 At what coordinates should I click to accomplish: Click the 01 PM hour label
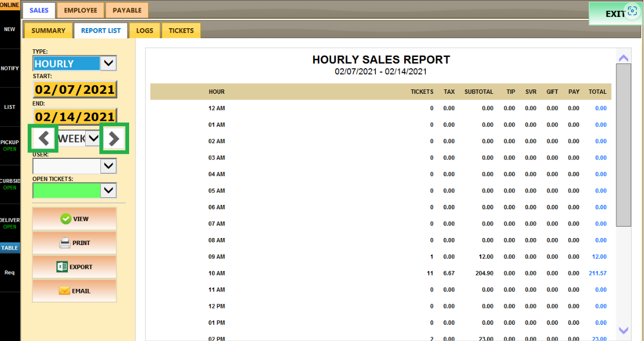[x=217, y=323]
